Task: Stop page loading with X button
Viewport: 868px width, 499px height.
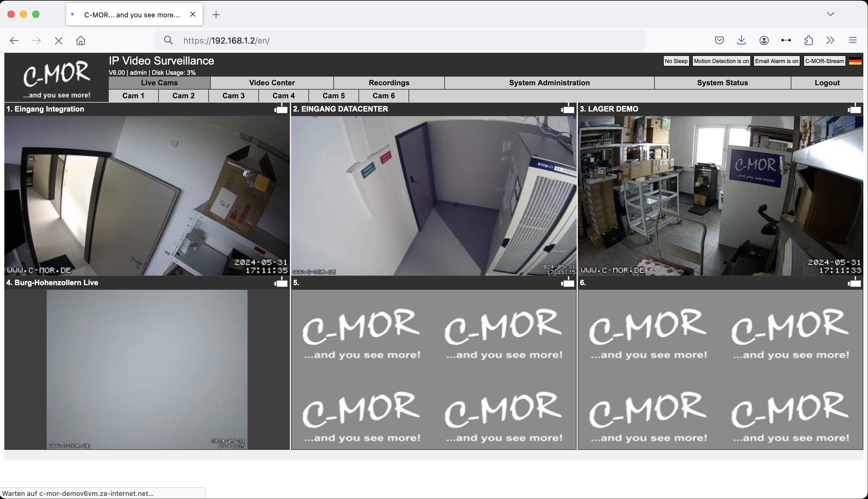Action: click(59, 40)
